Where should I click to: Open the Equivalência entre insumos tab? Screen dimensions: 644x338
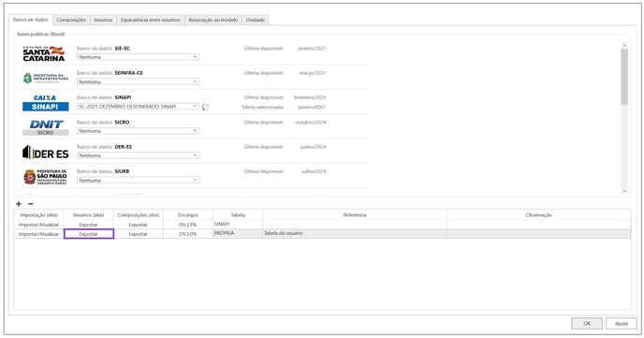click(151, 20)
